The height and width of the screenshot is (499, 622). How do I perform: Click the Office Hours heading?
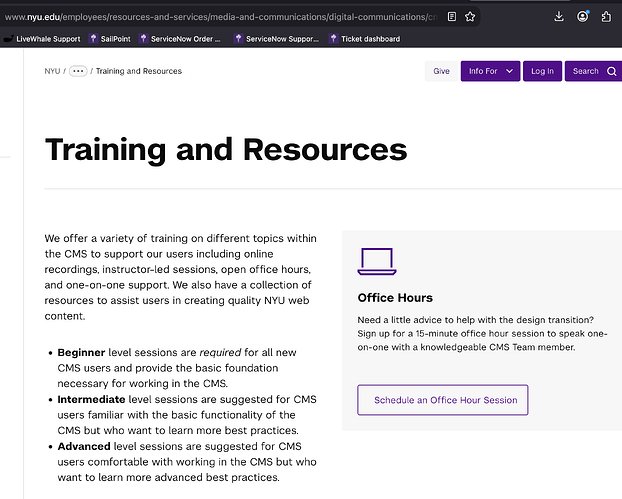(395, 297)
